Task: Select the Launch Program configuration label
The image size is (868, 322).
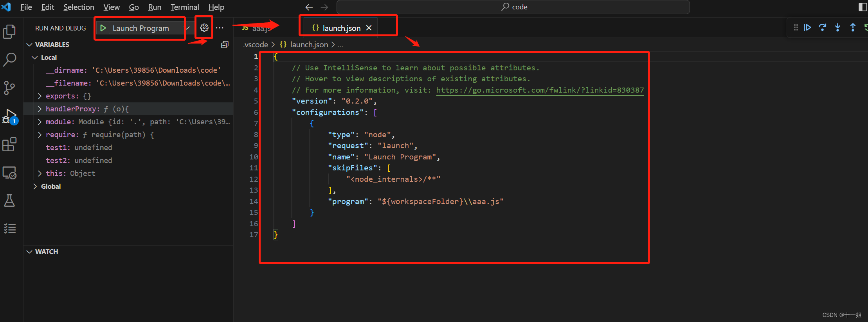Action: 141,28
